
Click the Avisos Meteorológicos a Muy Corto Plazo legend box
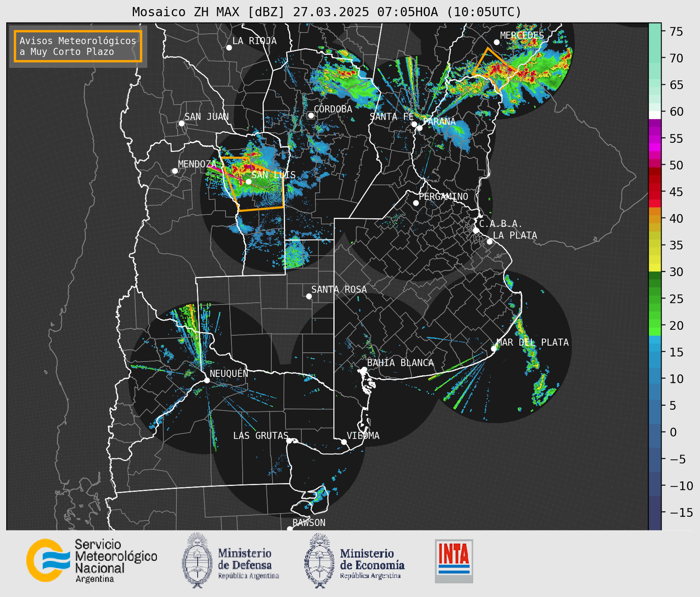click(x=78, y=46)
